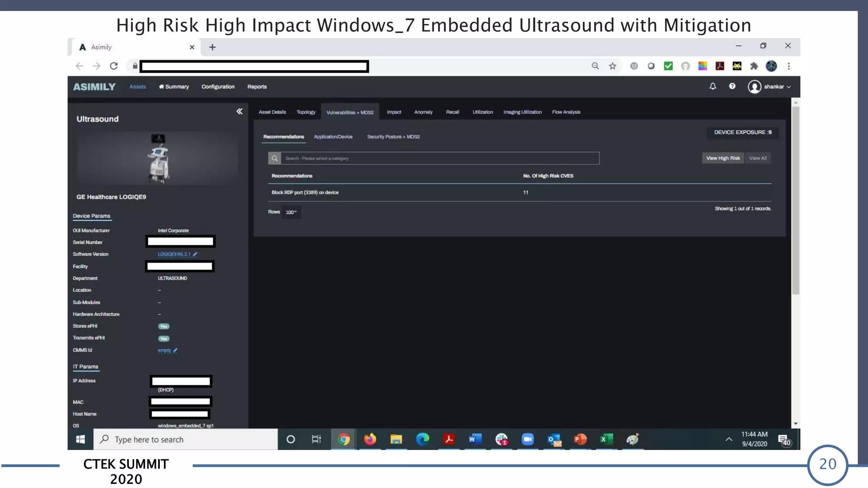Viewport: 868px width, 488px height.
Task: Close the Asimily browser tab
Action: point(192,47)
